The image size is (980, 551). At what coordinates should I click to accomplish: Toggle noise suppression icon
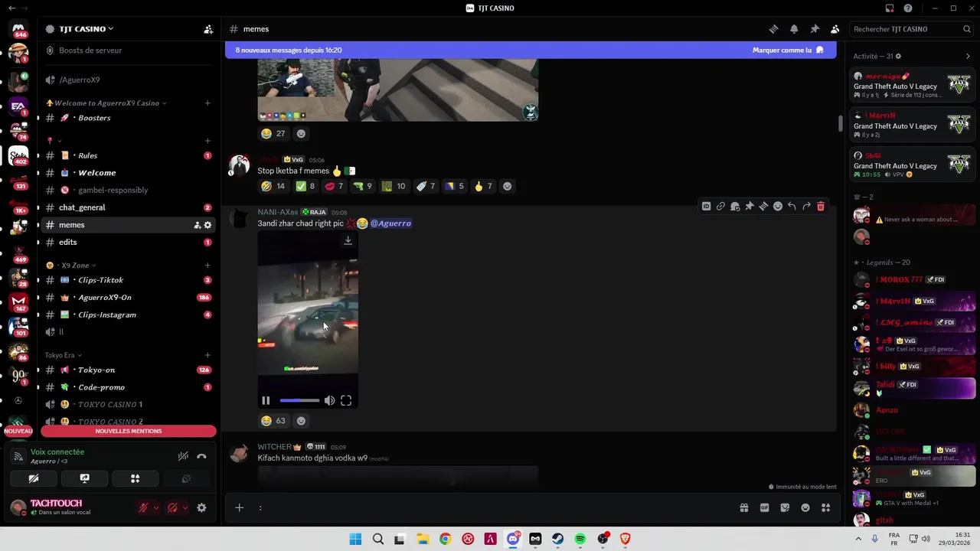coord(183,456)
